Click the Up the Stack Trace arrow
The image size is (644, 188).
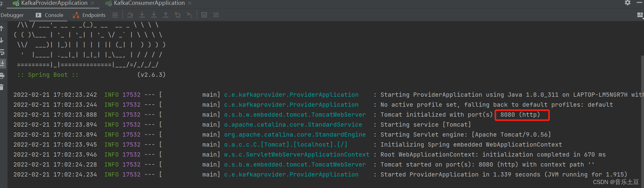point(2,28)
